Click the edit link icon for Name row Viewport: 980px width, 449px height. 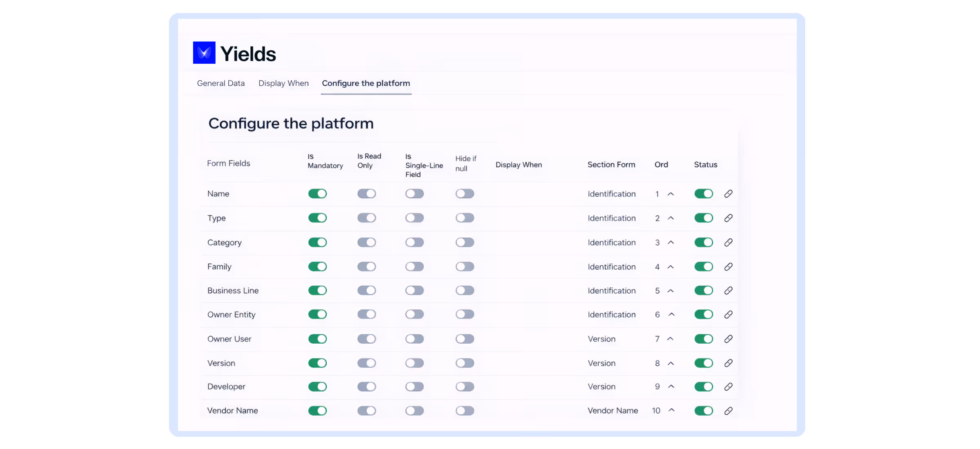coord(728,194)
